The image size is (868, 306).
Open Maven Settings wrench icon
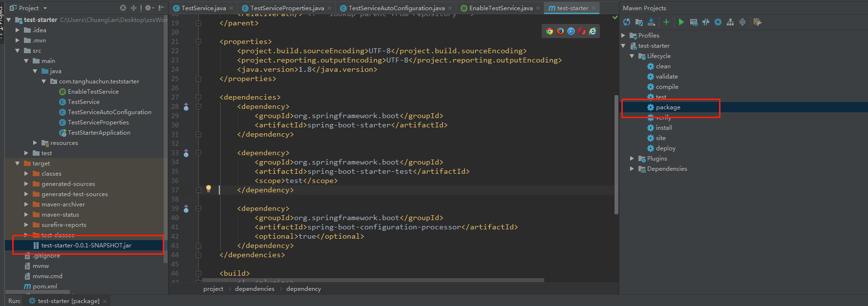(x=758, y=22)
